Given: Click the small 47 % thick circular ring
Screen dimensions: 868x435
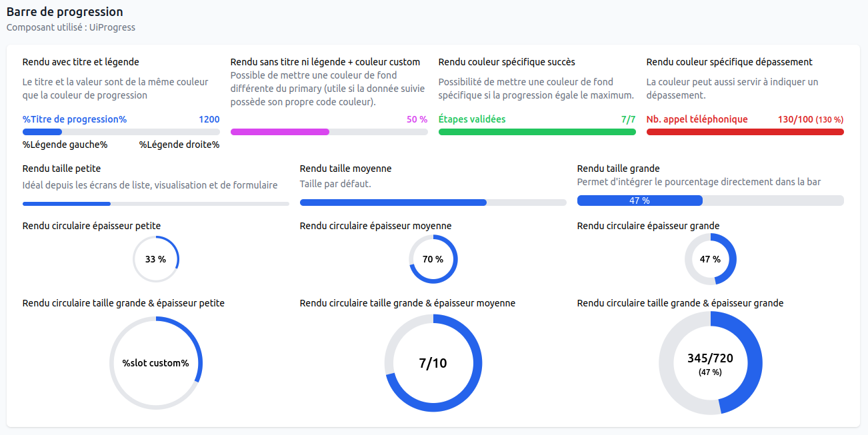Looking at the screenshot, I should 710,259.
